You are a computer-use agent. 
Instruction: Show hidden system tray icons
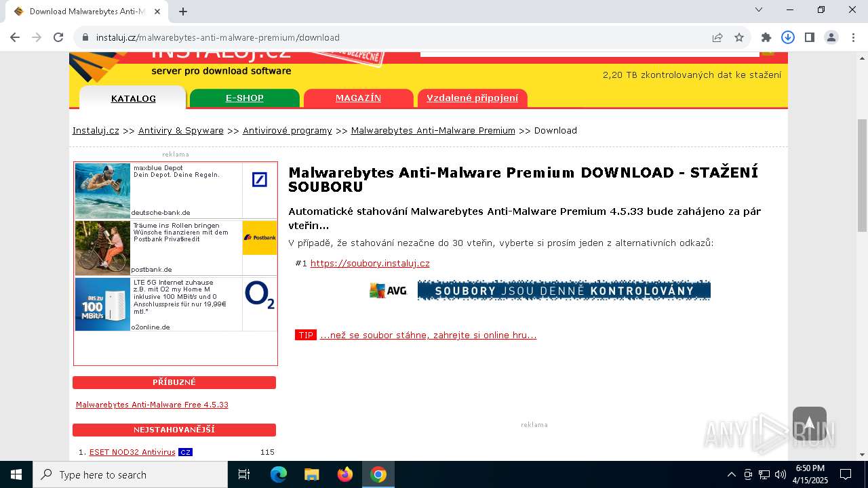click(731, 474)
